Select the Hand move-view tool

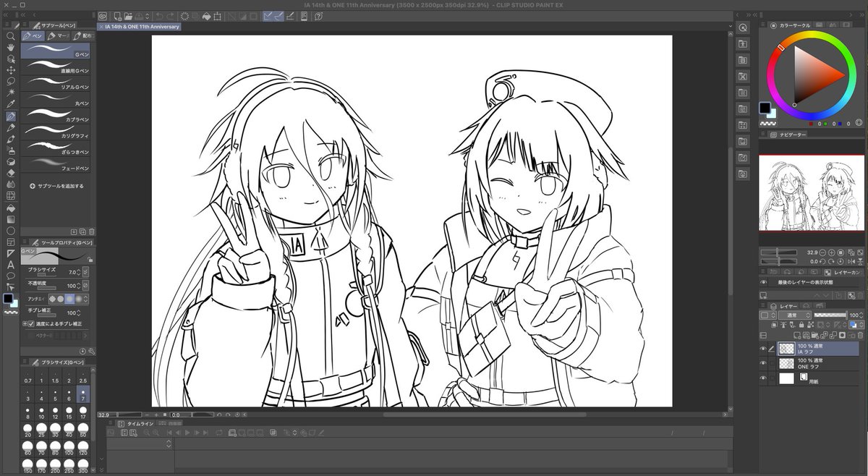coord(11,48)
